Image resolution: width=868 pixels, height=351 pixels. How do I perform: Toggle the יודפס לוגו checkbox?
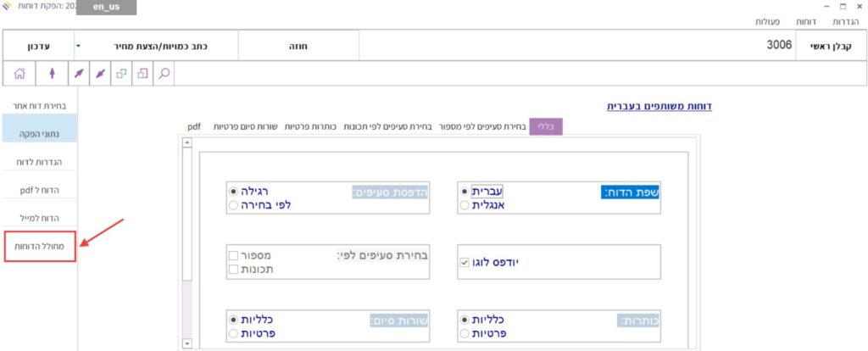[x=464, y=263]
